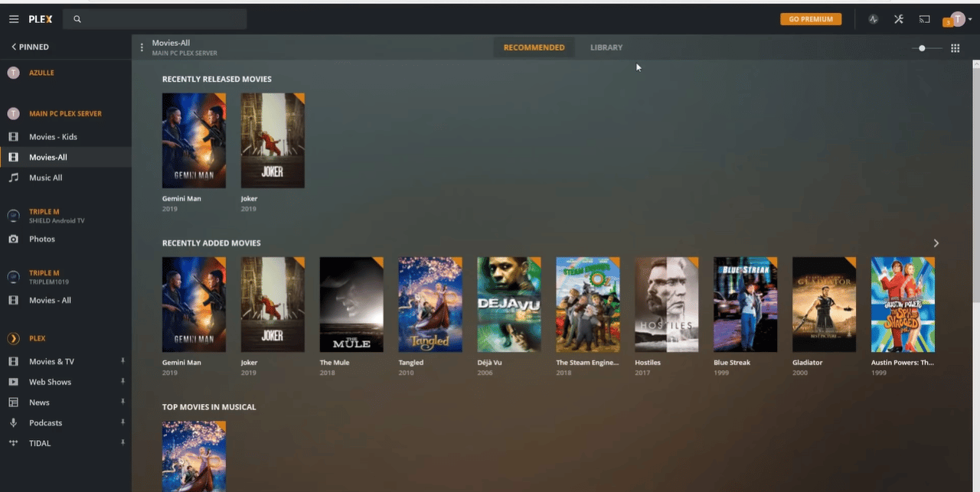
Task: Open Gemini Man poster in Recently Released
Action: tap(194, 141)
